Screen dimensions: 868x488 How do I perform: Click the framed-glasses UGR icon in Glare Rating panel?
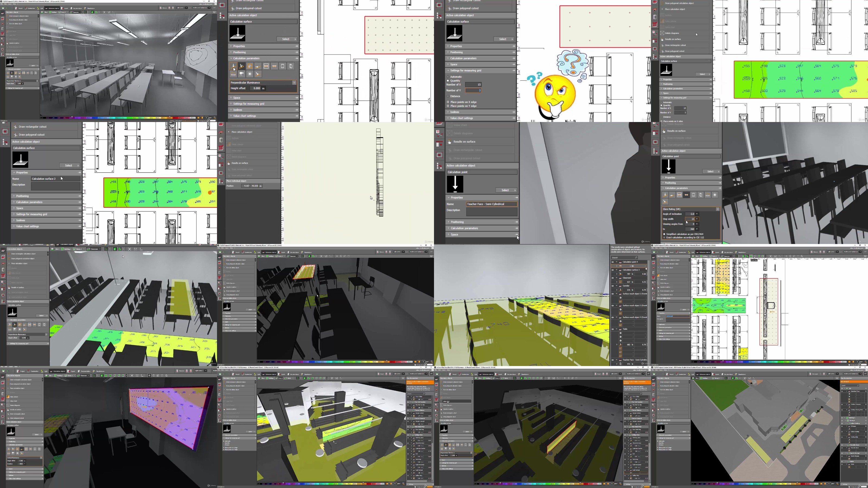[679, 195]
